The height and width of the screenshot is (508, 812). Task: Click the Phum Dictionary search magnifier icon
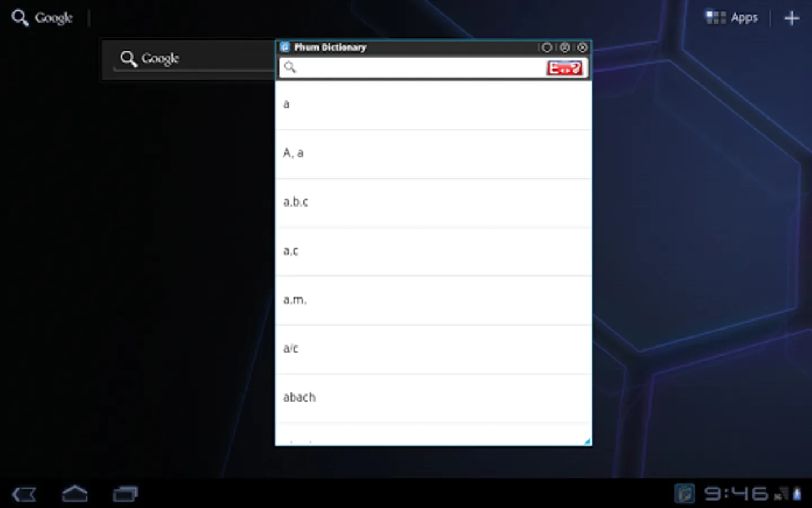[290, 68]
